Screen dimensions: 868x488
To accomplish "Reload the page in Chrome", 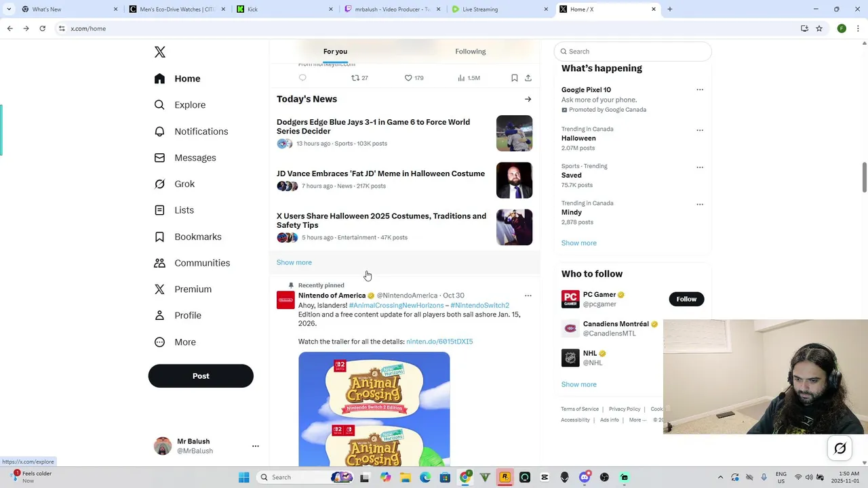I will pyautogui.click(x=42, y=28).
